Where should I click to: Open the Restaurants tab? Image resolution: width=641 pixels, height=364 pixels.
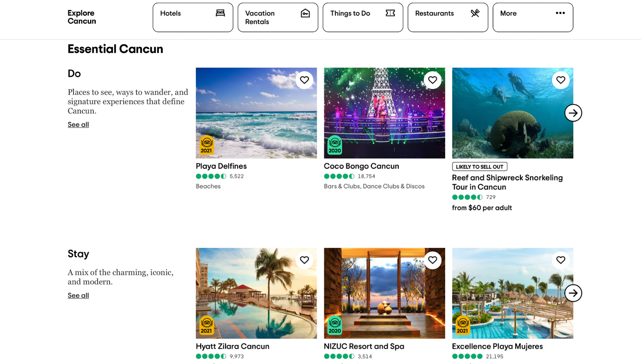(447, 17)
